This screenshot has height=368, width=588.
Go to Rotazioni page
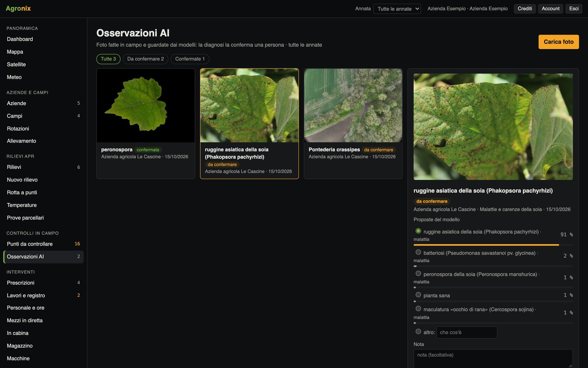[x=43, y=128]
